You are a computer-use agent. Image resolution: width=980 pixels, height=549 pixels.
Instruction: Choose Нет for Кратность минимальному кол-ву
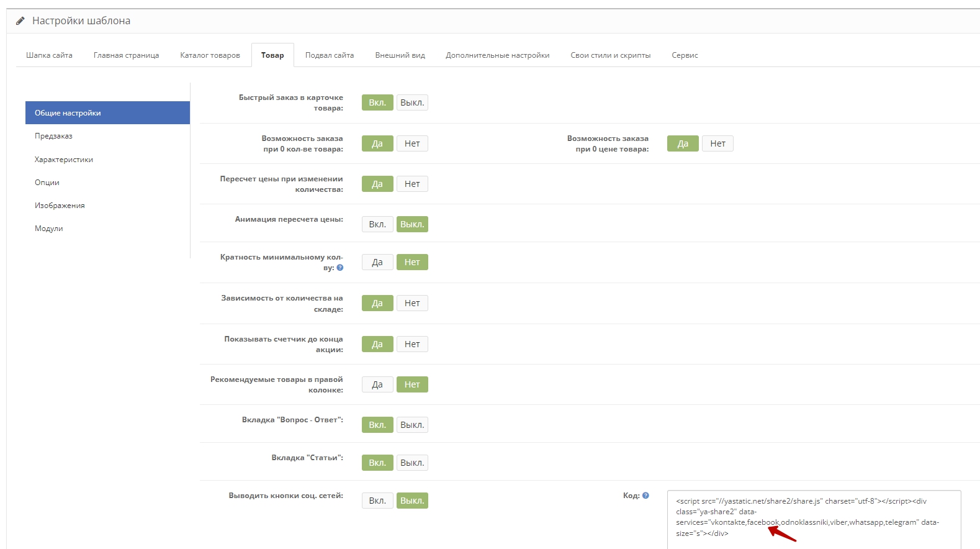412,262
